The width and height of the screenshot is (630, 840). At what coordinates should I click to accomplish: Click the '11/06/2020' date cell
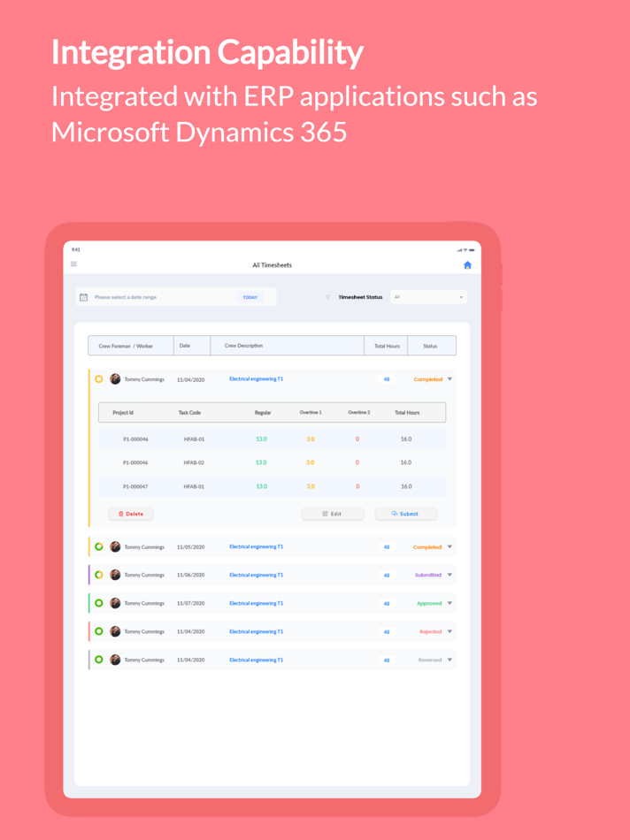(191, 575)
